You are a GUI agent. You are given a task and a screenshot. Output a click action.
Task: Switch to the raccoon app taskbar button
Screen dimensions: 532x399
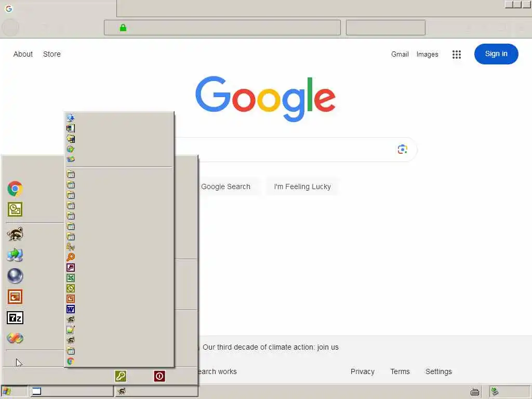pos(156,391)
